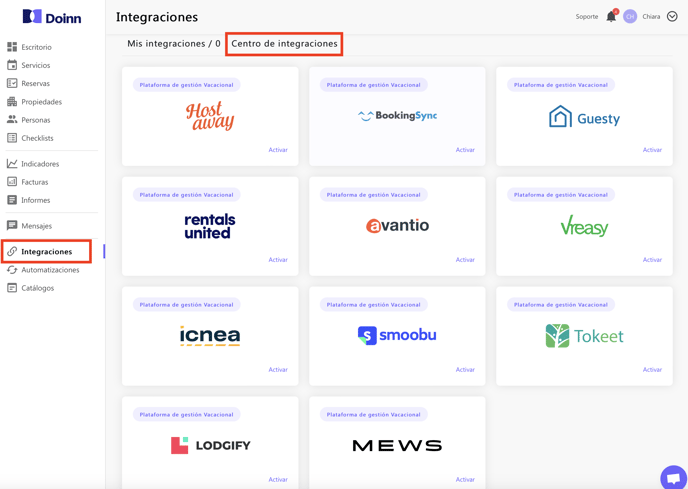The height and width of the screenshot is (489, 688).
Task: Click the Indicadores chart icon
Action: pos(12,163)
